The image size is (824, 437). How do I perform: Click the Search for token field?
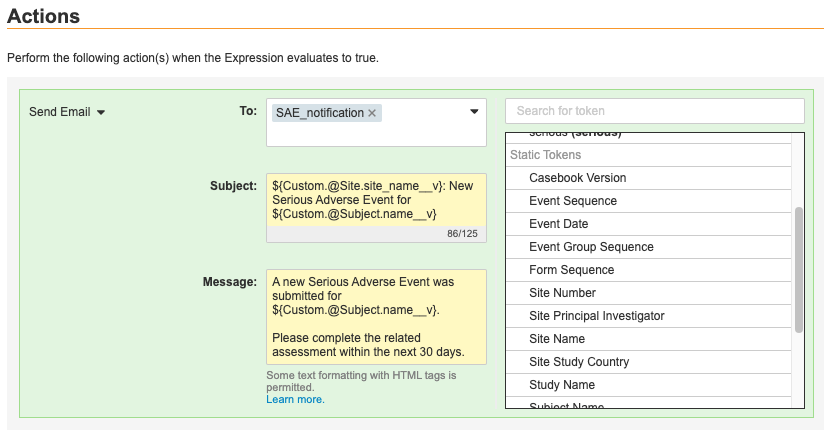(x=654, y=110)
